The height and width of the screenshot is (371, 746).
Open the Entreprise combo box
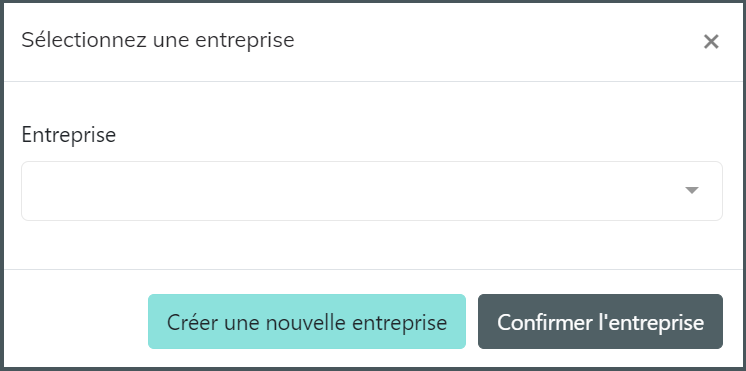pyautogui.click(x=372, y=191)
